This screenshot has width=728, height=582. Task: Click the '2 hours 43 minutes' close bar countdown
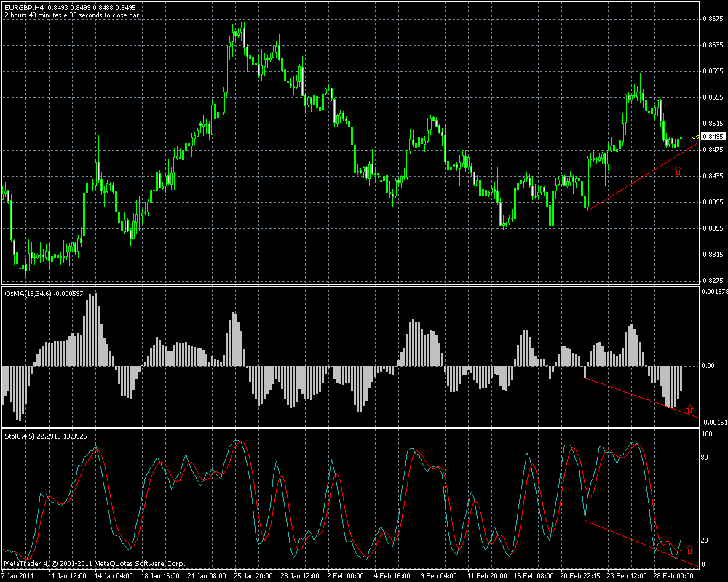pyautogui.click(x=71, y=15)
